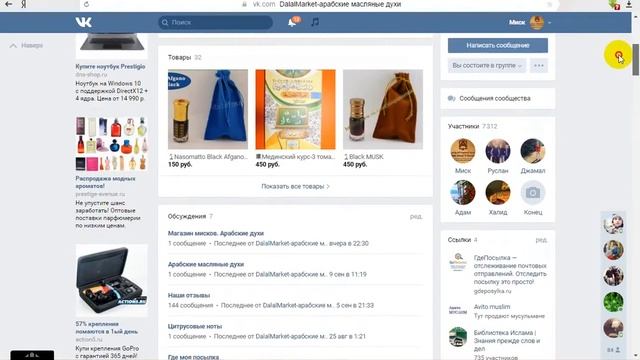Open the 'Товары' section heading
Viewport: 640px width, 360px height.
(x=179, y=57)
